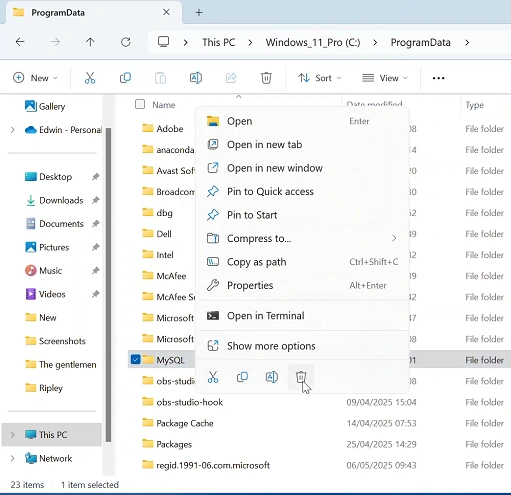Expand the Edwin - Personal tree node

click(12, 130)
